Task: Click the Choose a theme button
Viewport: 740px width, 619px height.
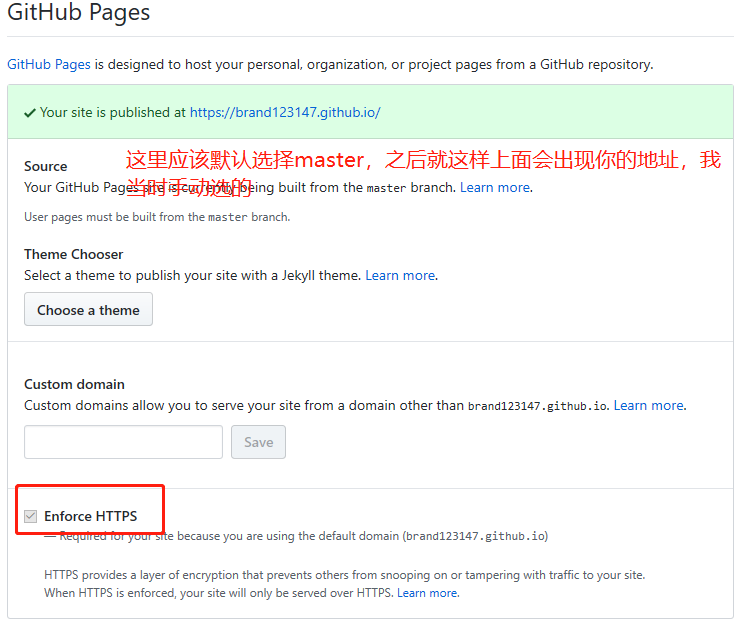Action: click(88, 309)
